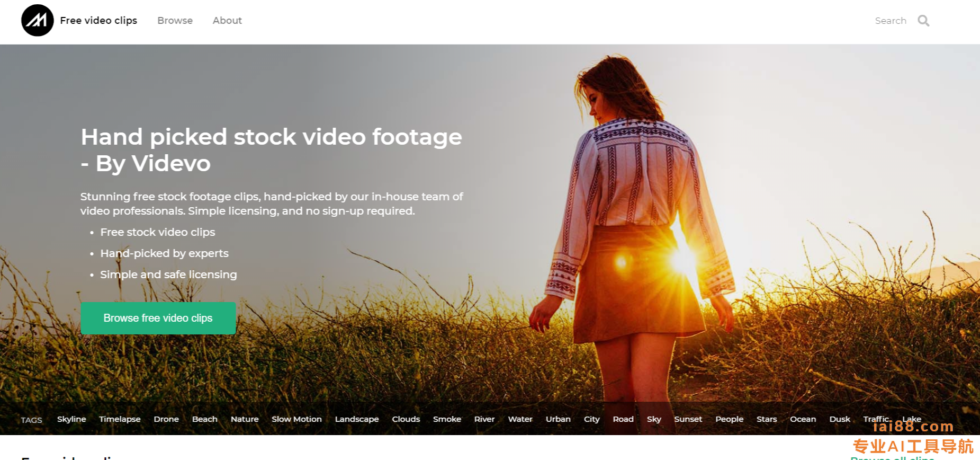Focus the Search input field
Viewport: 980px width, 460px height.
(x=891, y=21)
